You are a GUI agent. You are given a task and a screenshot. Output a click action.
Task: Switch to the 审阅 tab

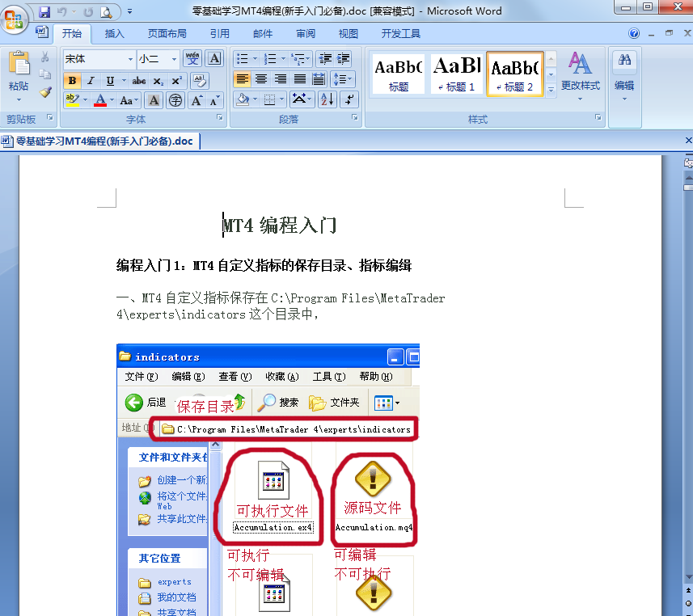[x=306, y=34]
